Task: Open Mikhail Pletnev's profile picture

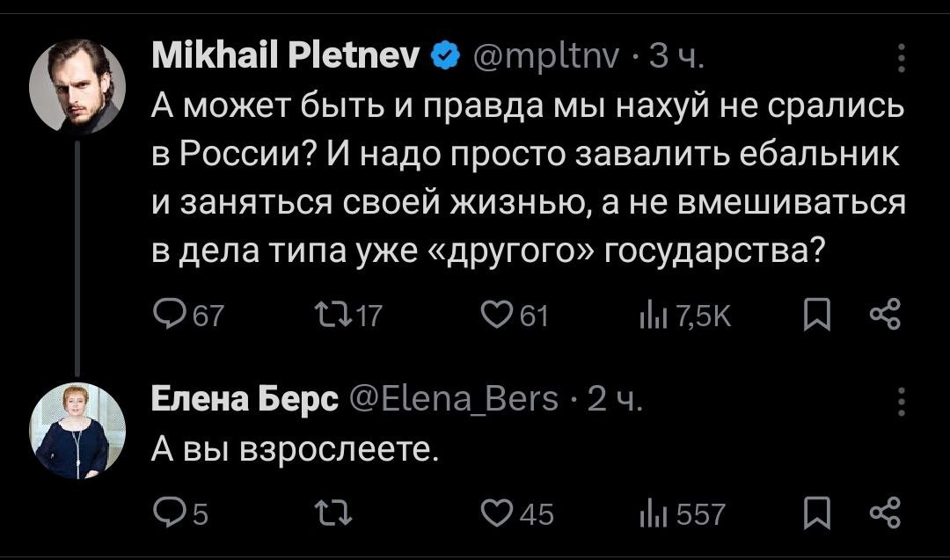Action: tap(77, 85)
